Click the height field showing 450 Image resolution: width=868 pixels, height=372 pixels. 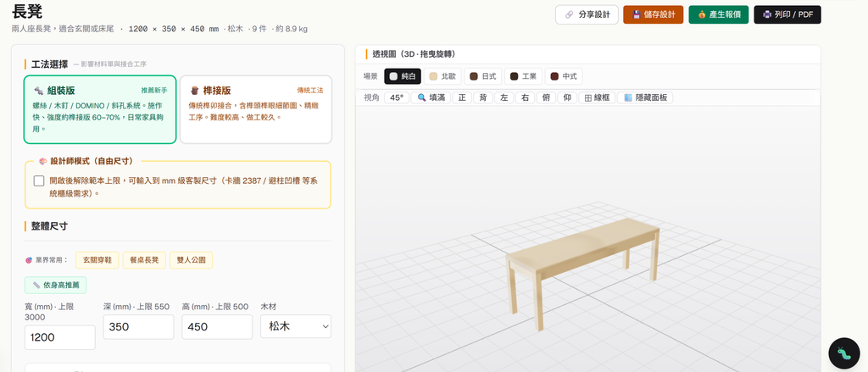(217, 326)
